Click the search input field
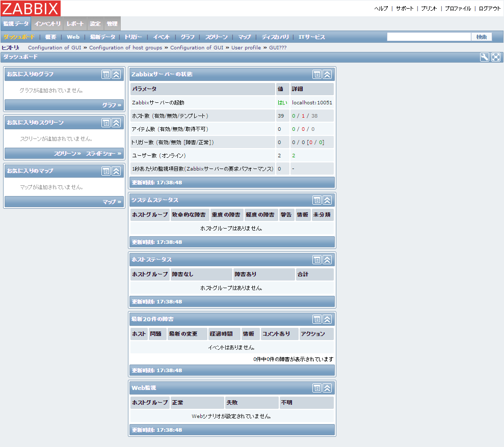 [429, 37]
